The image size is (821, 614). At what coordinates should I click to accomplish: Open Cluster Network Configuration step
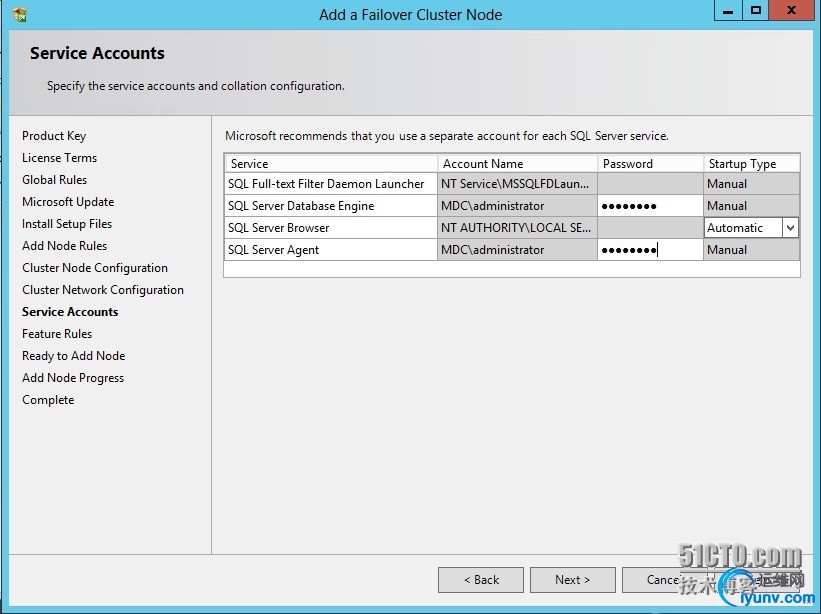(103, 290)
